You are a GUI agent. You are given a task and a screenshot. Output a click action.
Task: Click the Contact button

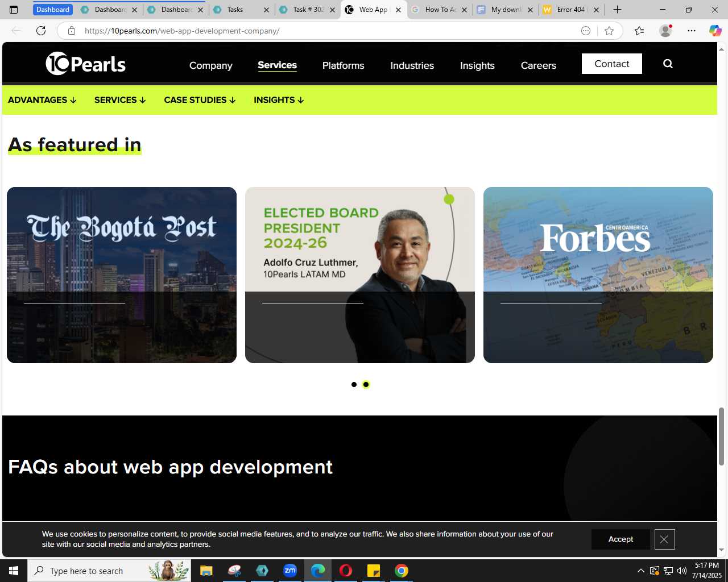click(612, 64)
